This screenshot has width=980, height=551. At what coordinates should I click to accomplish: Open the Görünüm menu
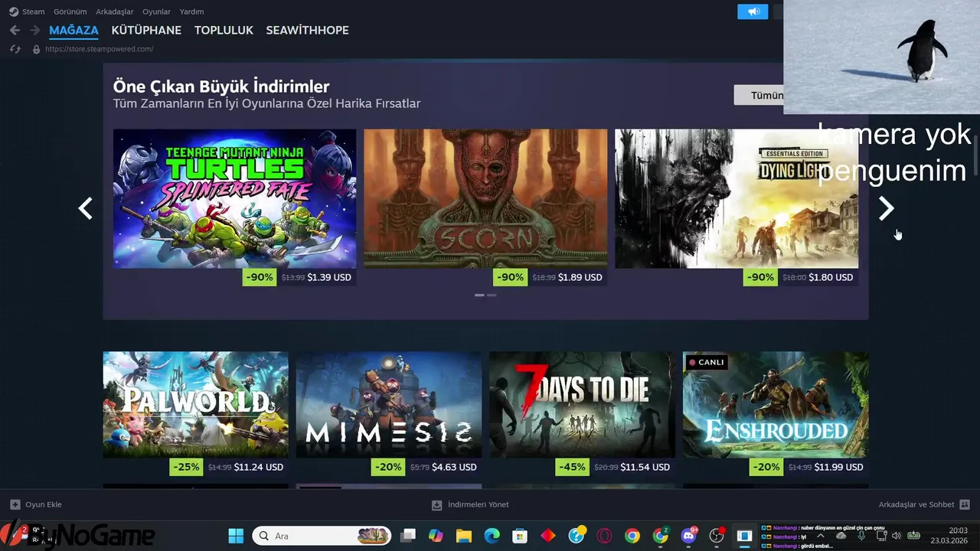(70, 11)
